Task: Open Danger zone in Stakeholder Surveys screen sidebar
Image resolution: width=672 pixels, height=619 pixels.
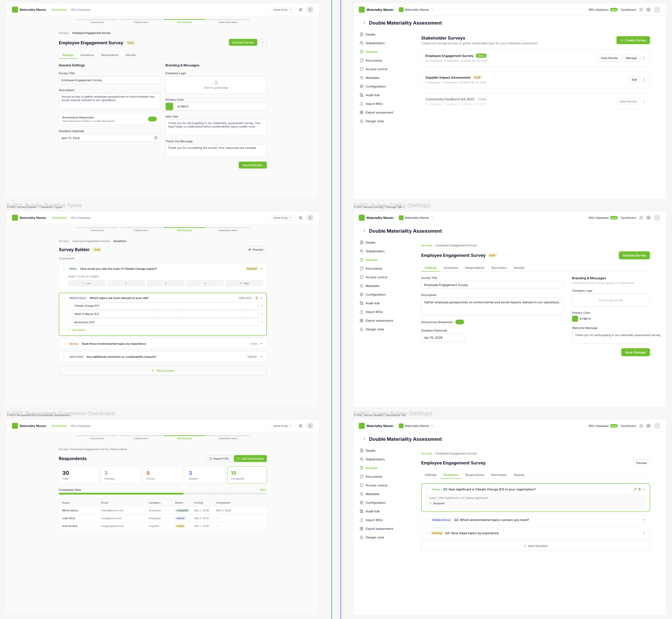Action: click(375, 121)
